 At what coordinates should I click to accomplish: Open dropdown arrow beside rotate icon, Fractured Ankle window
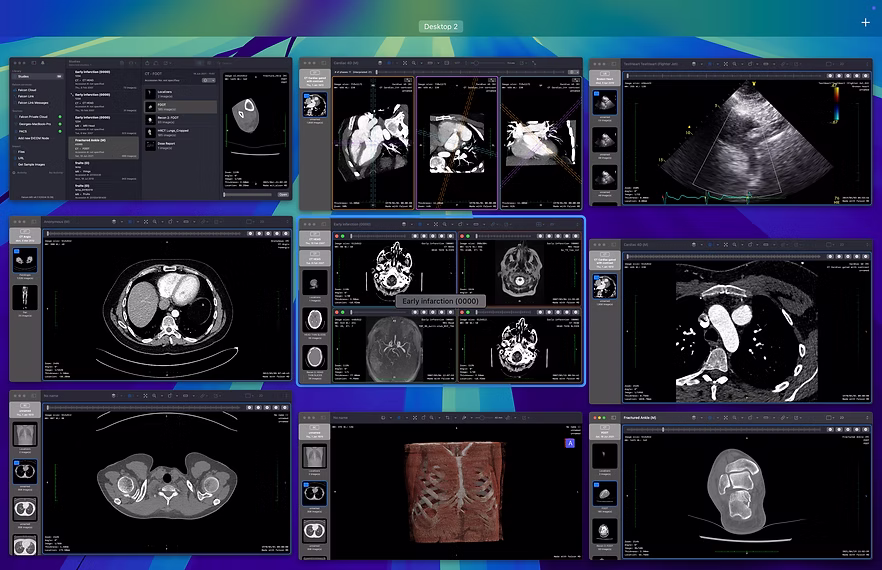pyautogui.click(x=757, y=418)
